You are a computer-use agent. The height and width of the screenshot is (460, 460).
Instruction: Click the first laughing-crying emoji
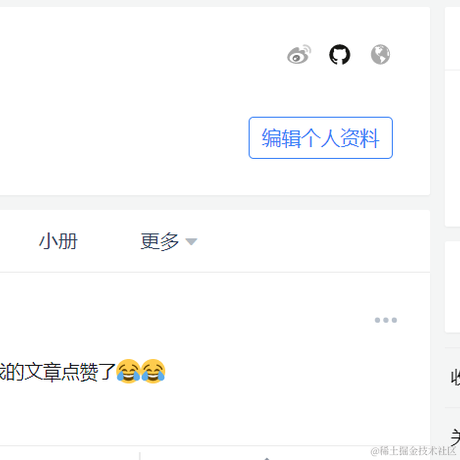pyautogui.click(x=128, y=371)
